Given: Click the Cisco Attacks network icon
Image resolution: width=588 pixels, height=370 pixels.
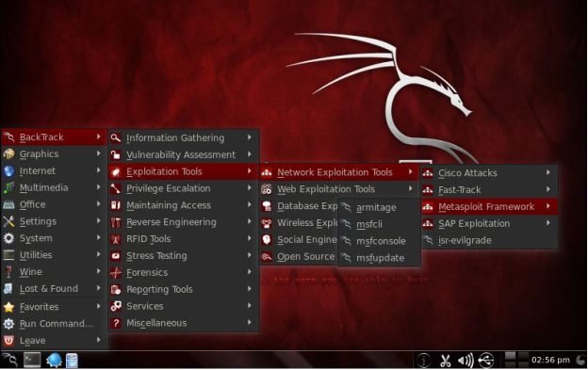Looking at the screenshot, I should 428,173.
